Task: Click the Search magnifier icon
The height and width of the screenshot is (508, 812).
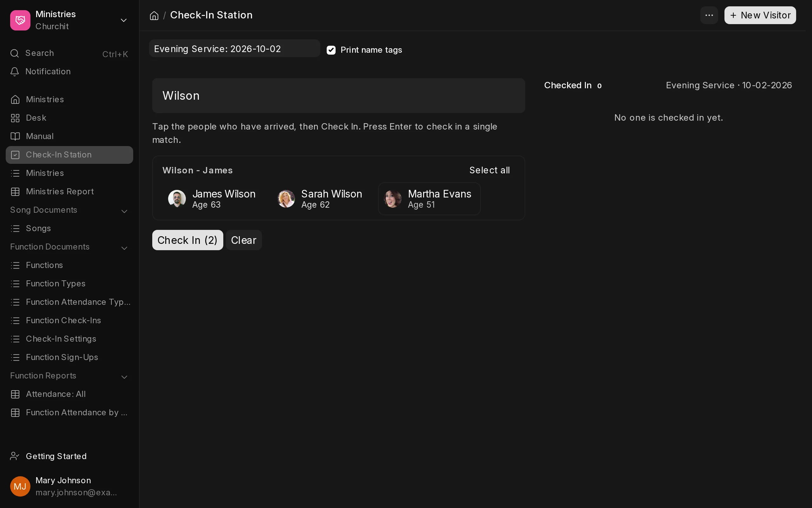Action: click(x=14, y=53)
